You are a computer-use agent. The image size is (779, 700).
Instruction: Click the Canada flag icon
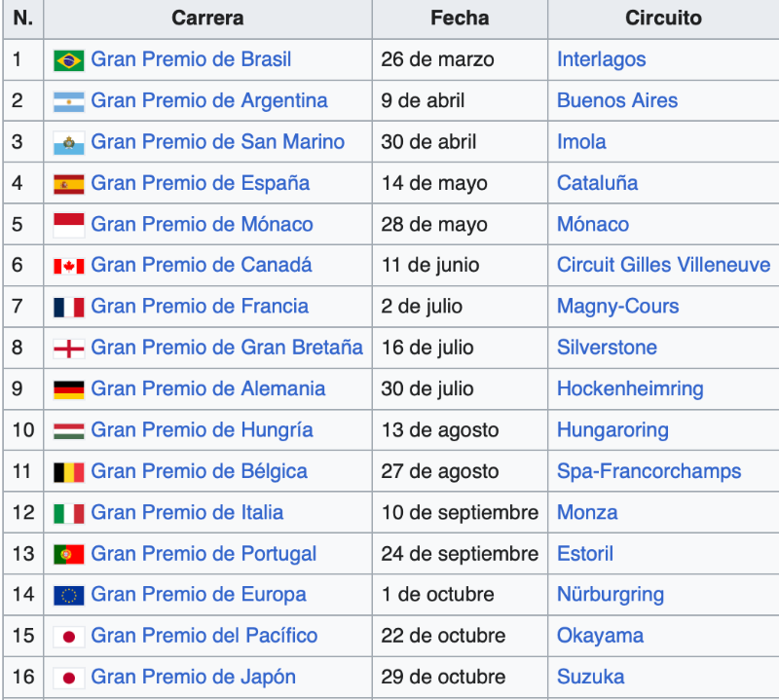click(68, 267)
